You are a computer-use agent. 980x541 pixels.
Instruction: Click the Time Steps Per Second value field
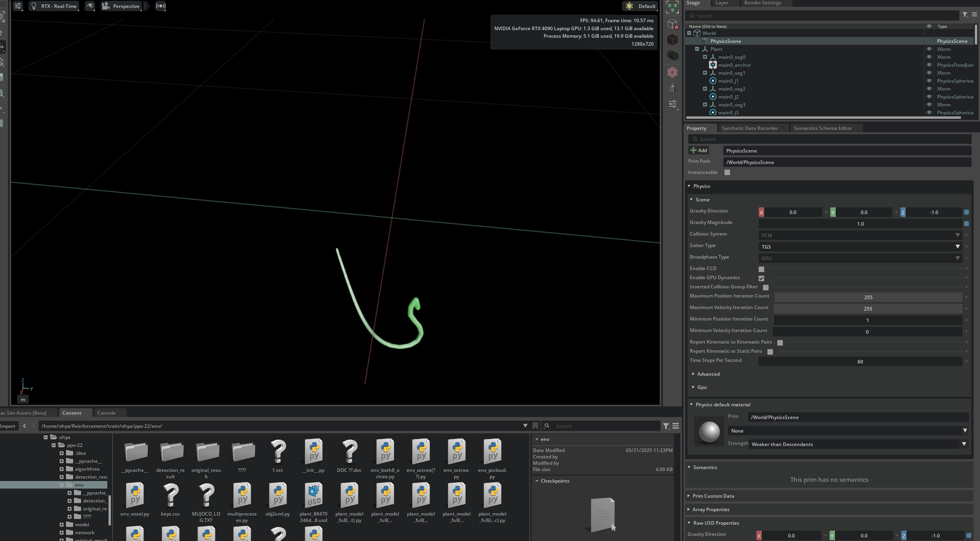click(x=860, y=362)
